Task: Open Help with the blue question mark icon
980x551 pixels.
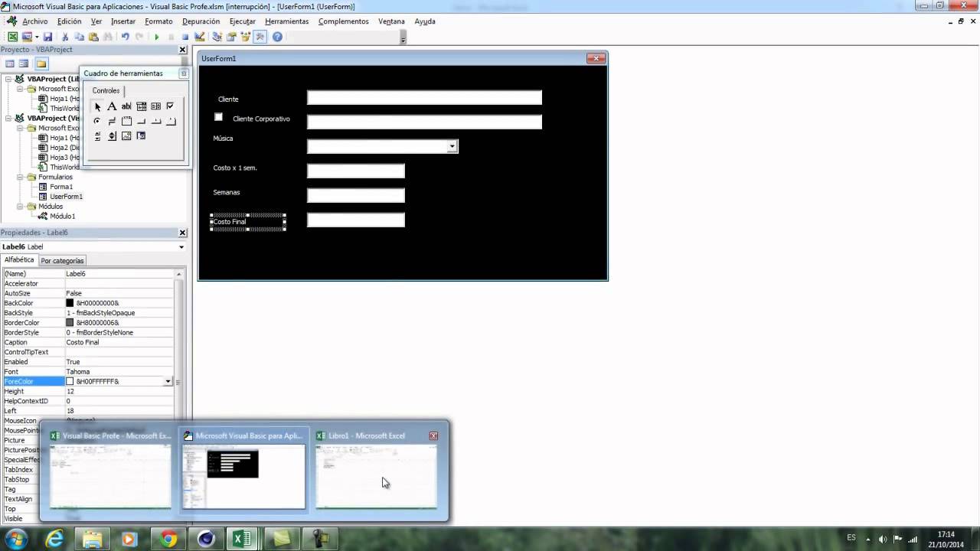Action: coord(277,37)
